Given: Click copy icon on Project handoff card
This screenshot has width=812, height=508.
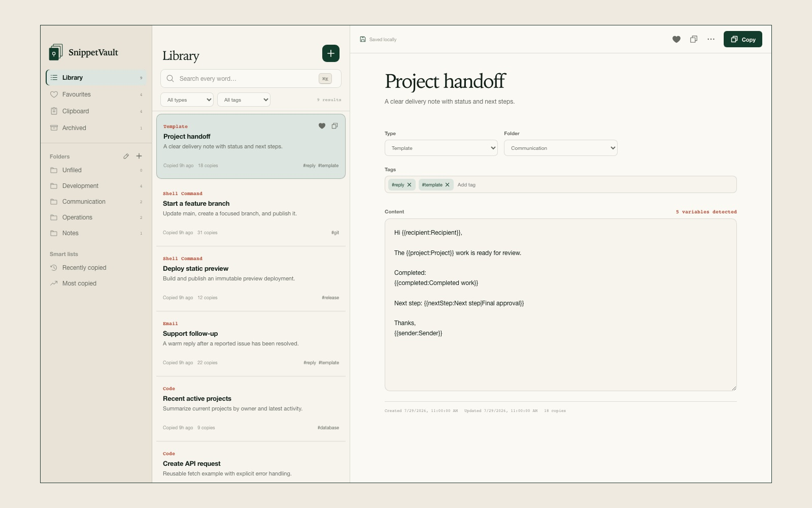Looking at the screenshot, I should (334, 126).
